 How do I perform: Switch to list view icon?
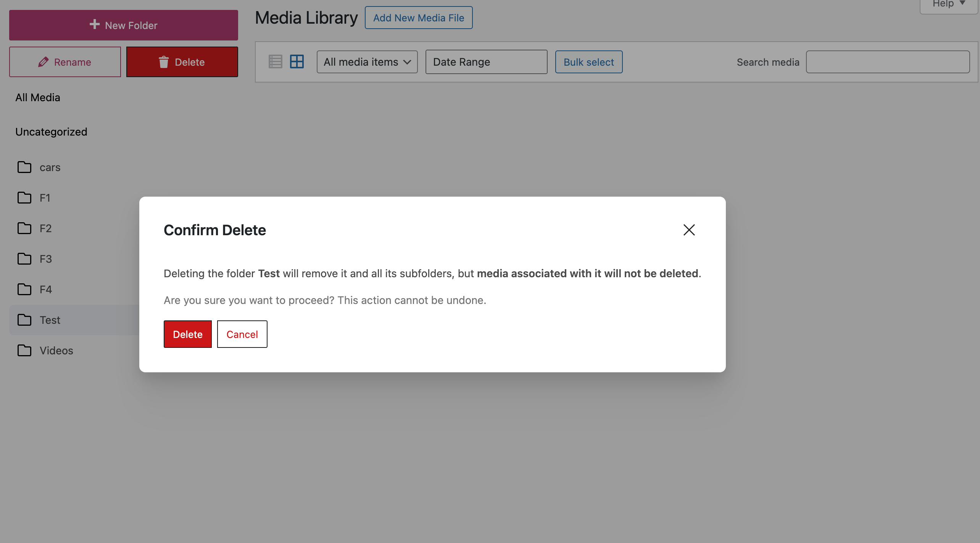click(x=275, y=61)
